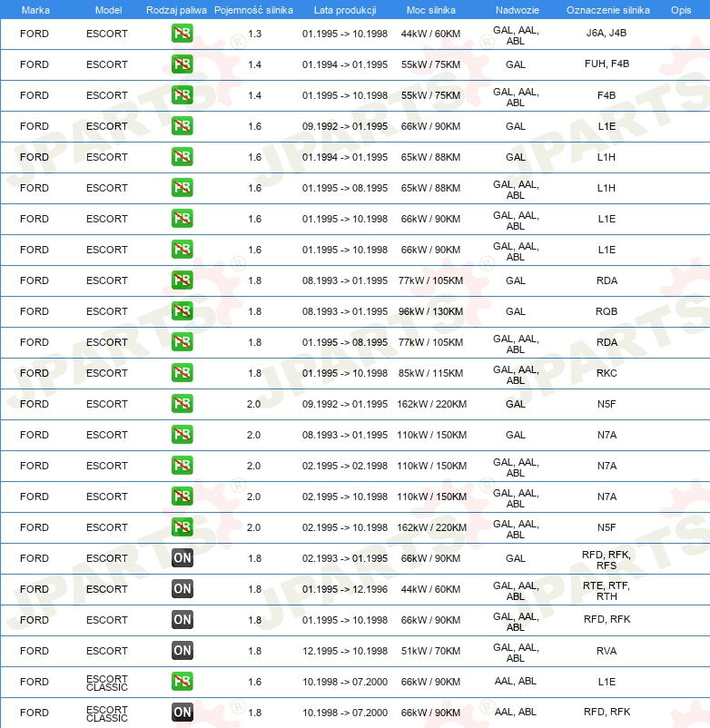Click the power value '96kW / 130KM'
Screen dimensions: 710x728
(431, 311)
